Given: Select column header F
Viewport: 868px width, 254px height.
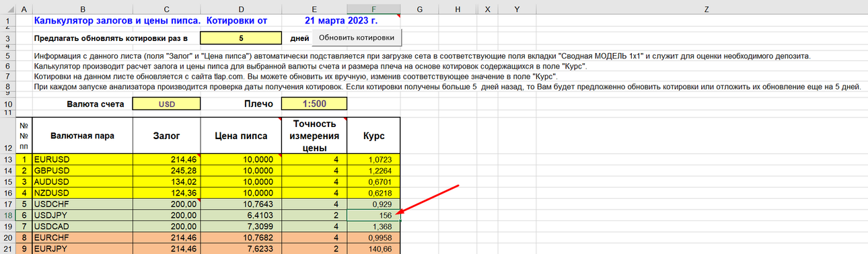Looking at the screenshot, I should point(373,9).
